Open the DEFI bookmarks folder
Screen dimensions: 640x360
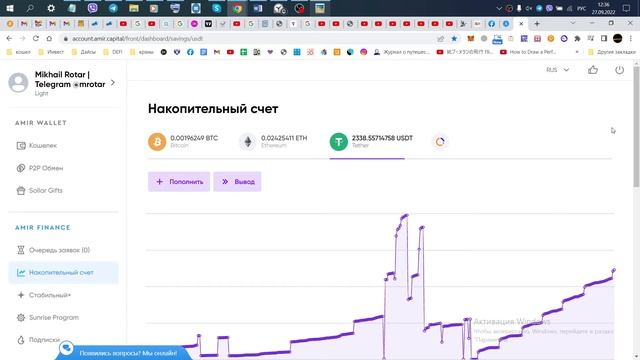[x=113, y=52]
